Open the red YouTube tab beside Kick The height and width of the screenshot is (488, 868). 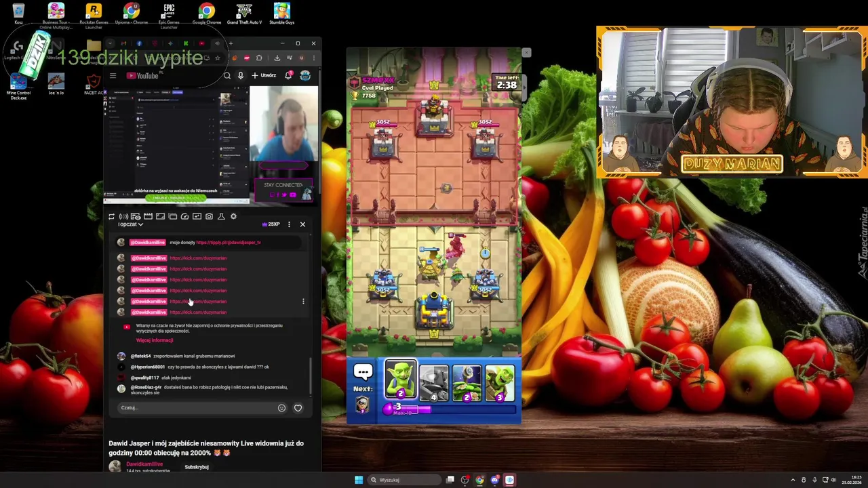pos(201,43)
